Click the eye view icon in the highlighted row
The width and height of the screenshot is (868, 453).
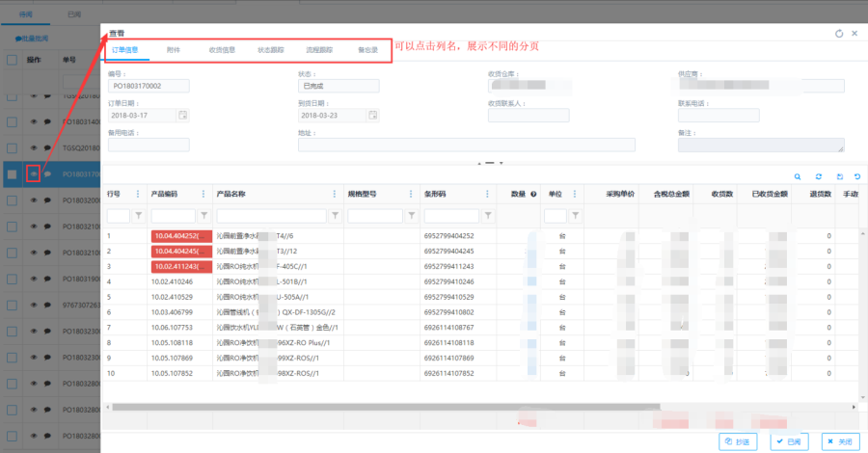point(33,173)
